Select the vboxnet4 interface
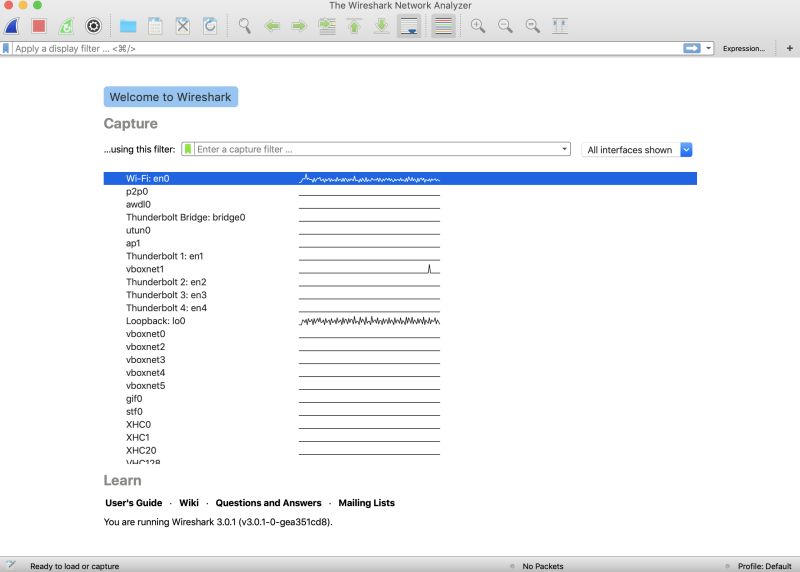This screenshot has height=572, width=800. point(400,373)
